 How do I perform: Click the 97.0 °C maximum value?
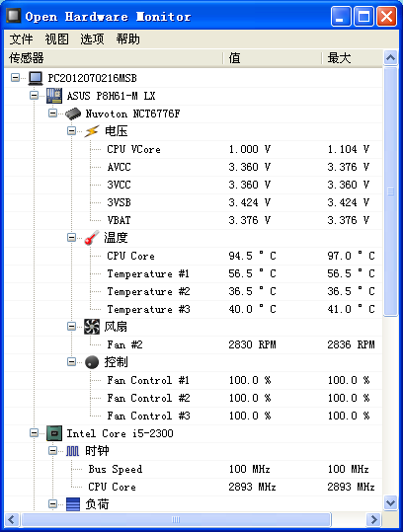[x=351, y=256]
